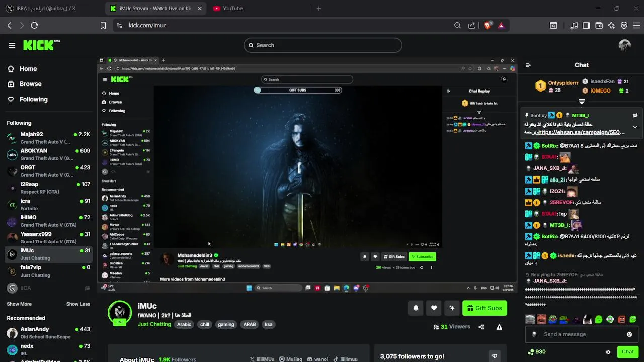Click iQMEGO on the leaderboard
The height and width of the screenshot is (362, 644).
click(x=600, y=91)
